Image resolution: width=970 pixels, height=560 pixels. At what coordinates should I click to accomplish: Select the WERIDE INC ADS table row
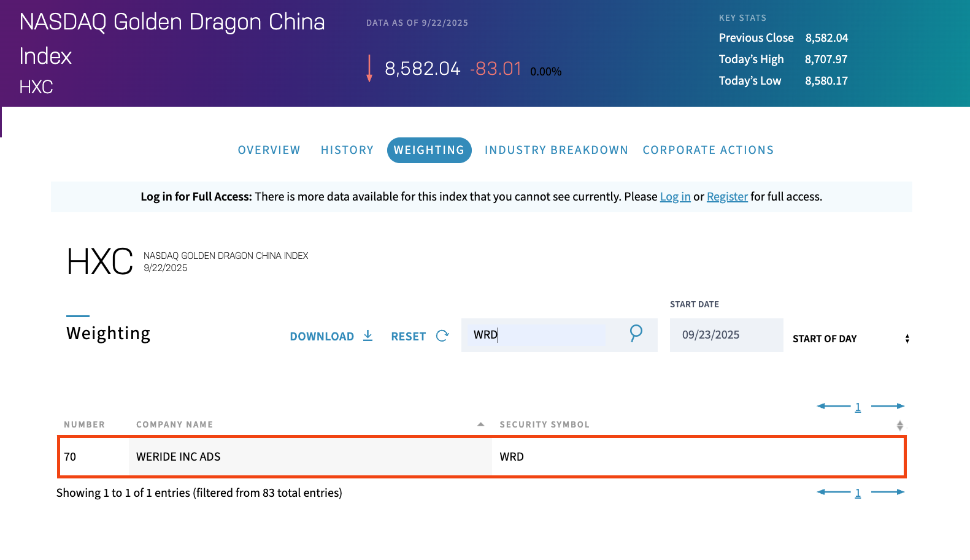pyautogui.click(x=482, y=457)
